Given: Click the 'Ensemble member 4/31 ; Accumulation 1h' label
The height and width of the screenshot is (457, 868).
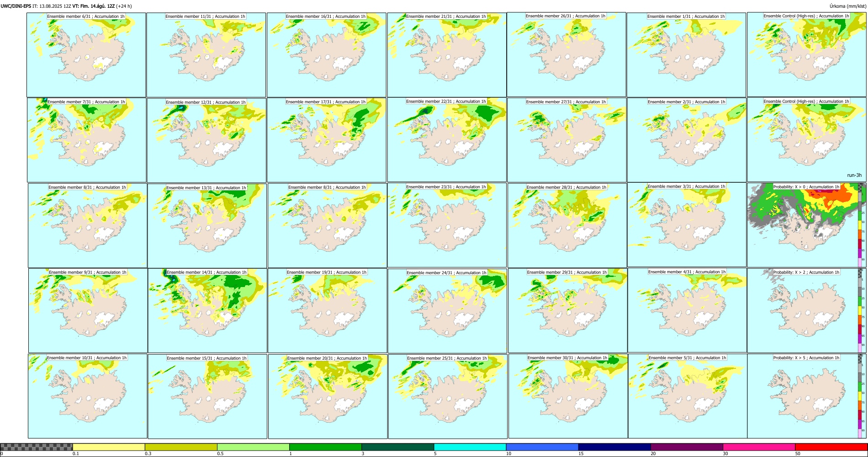Looking at the screenshot, I should [687, 272].
